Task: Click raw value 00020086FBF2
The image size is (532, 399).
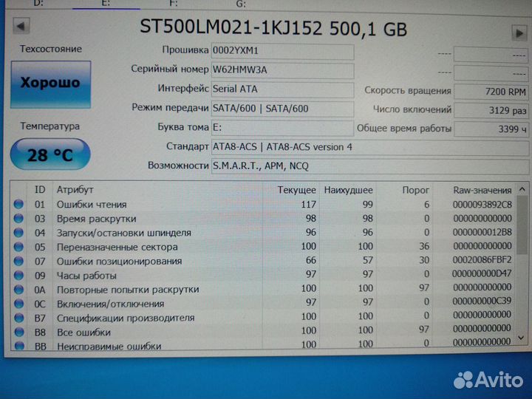Action: point(482,260)
